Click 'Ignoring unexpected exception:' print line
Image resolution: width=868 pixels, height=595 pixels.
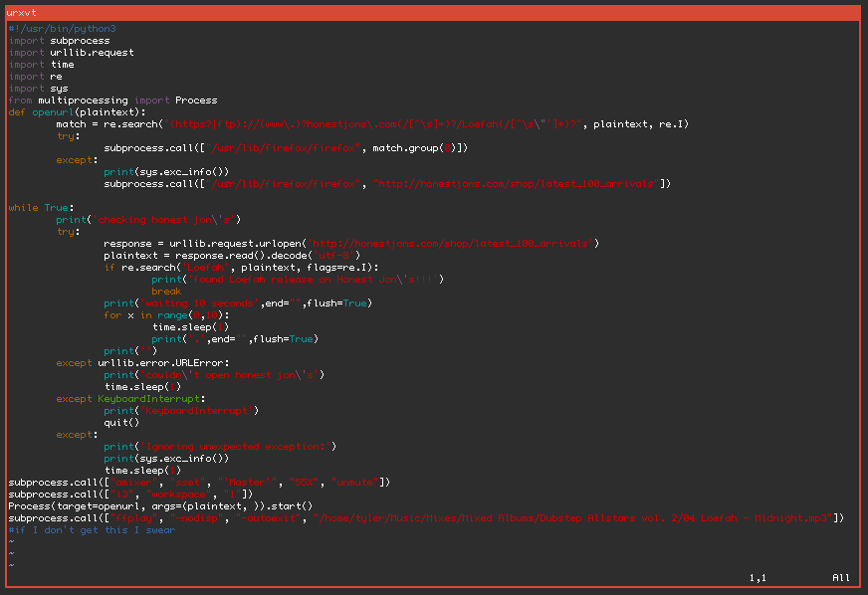[x=220, y=447]
